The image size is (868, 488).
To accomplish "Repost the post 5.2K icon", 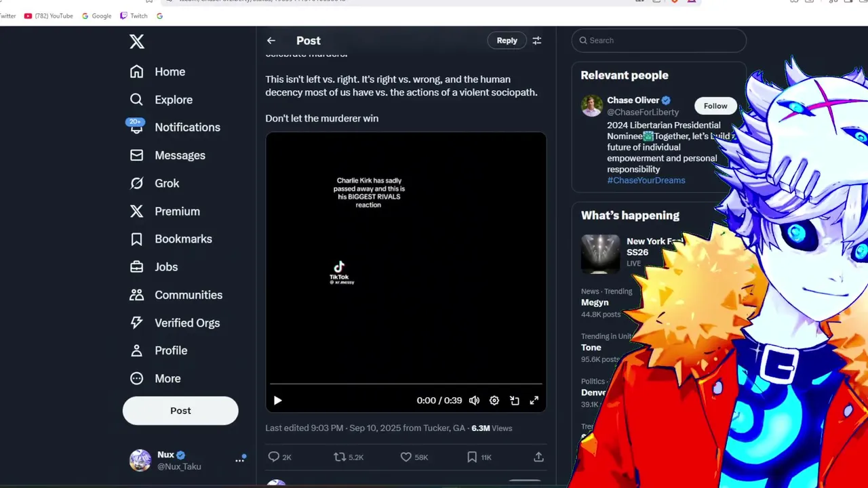I will click(340, 457).
